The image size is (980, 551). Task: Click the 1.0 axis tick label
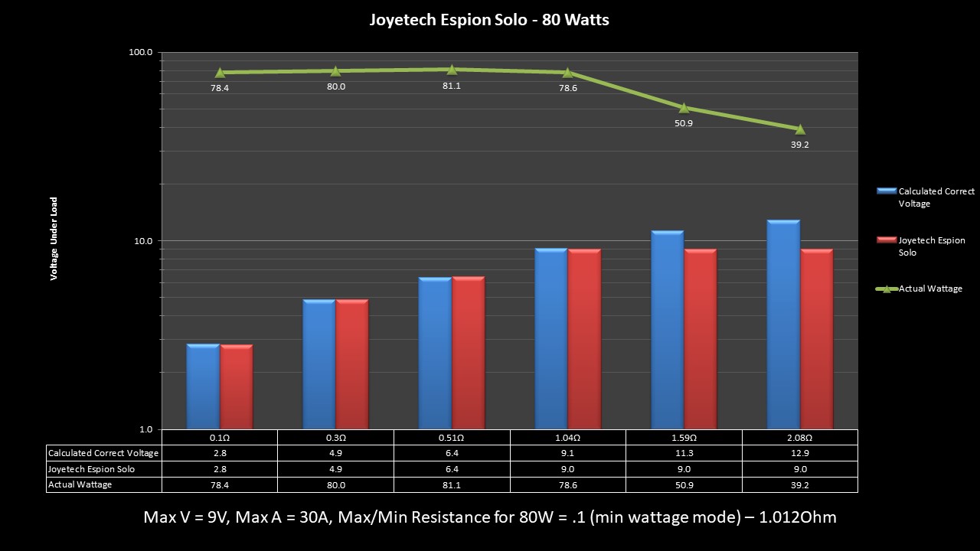pos(145,429)
